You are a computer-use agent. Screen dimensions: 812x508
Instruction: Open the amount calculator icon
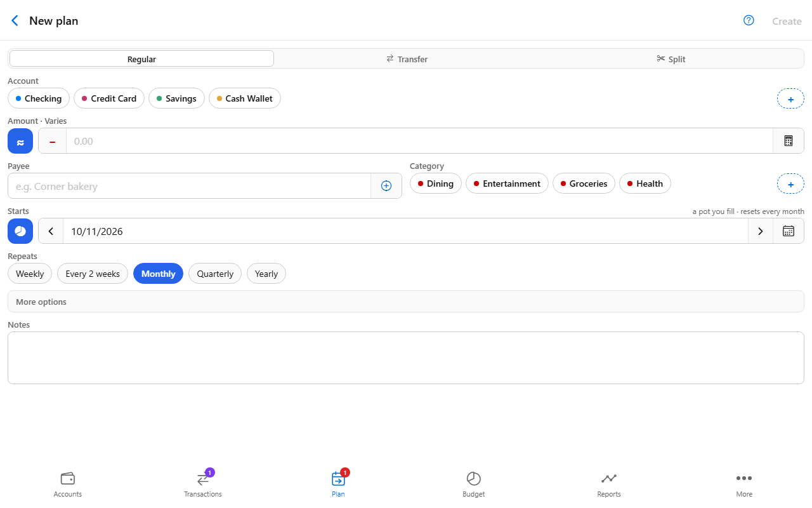789,141
